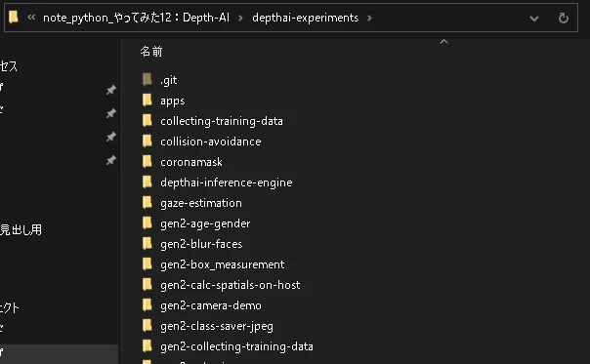Select the depthai-experiments breadcrumb segment

coord(305,18)
